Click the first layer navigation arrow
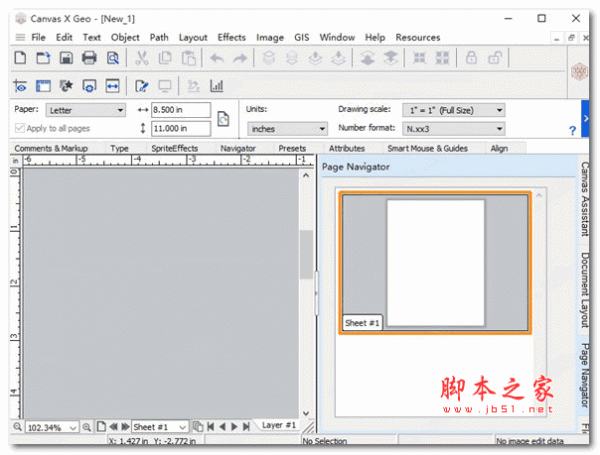The height and width of the screenshot is (455, 600). click(210, 426)
